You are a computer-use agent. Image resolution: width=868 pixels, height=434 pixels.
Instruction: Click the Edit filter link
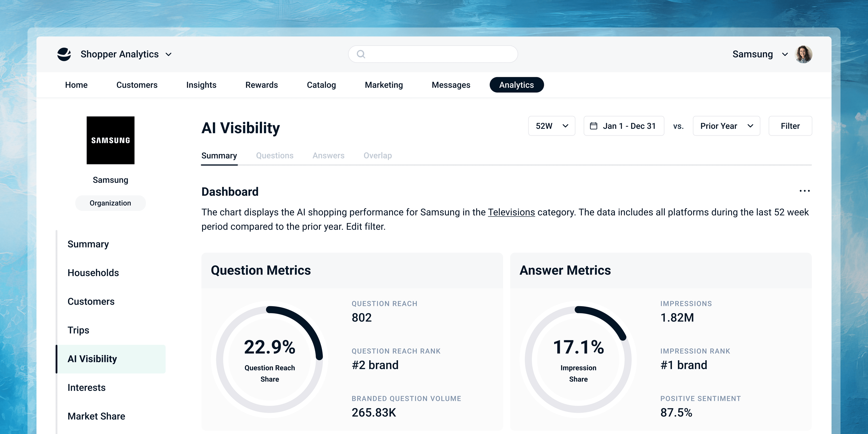click(365, 226)
